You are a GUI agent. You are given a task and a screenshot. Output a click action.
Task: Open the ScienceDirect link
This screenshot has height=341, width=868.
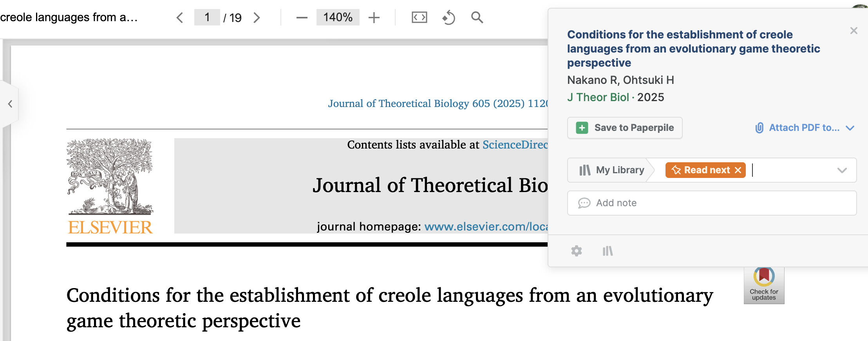pos(515,145)
